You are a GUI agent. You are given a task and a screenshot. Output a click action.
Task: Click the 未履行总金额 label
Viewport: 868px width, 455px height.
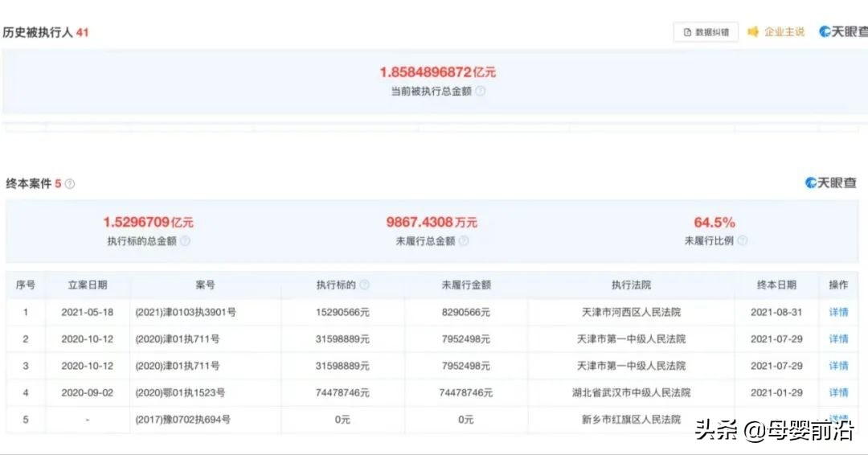[x=425, y=241]
